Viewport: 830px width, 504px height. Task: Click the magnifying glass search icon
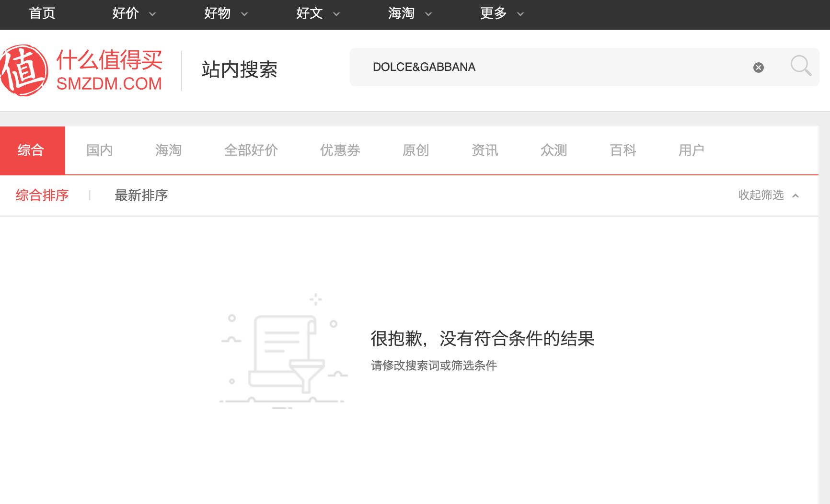click(799, 67)
